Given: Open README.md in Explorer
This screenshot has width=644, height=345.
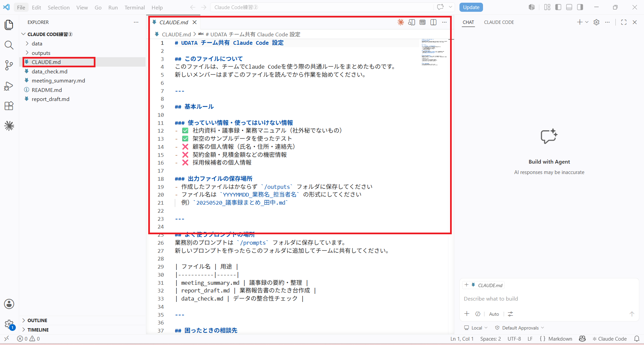Looking at the screenshot, I should click(82, 90).
